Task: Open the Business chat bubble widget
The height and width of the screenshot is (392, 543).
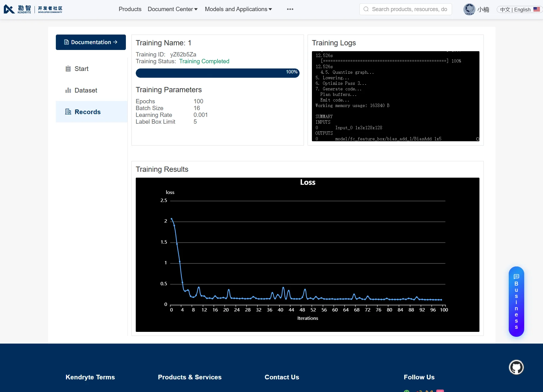Action: 516,302
